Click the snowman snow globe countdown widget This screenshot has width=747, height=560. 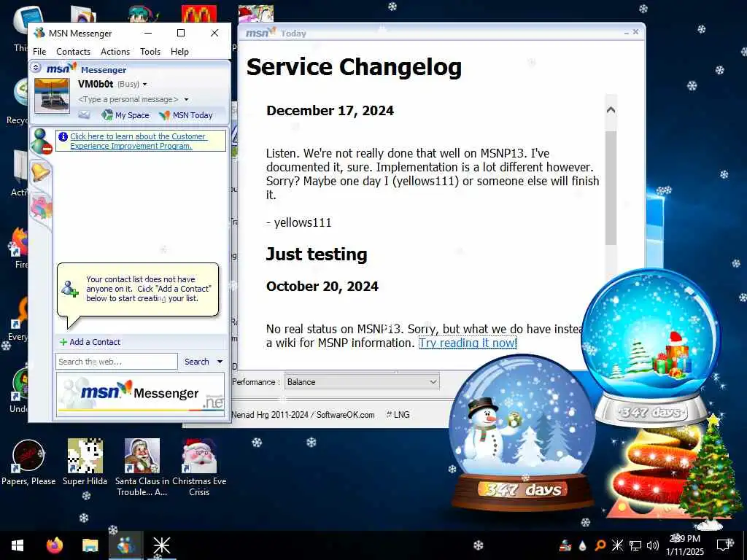[x=522, y=433]
